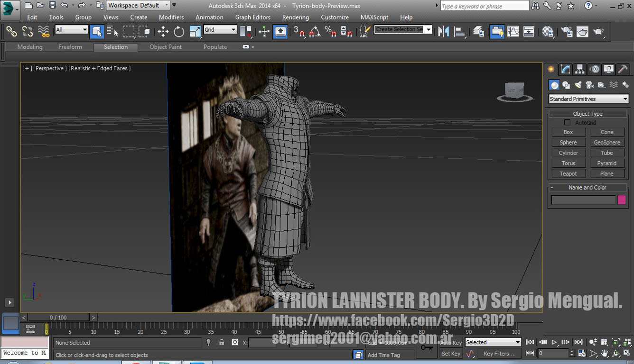The image size is (634, 364).
Task: Open the Material Editor from toolbar
Action: (548, 32)
